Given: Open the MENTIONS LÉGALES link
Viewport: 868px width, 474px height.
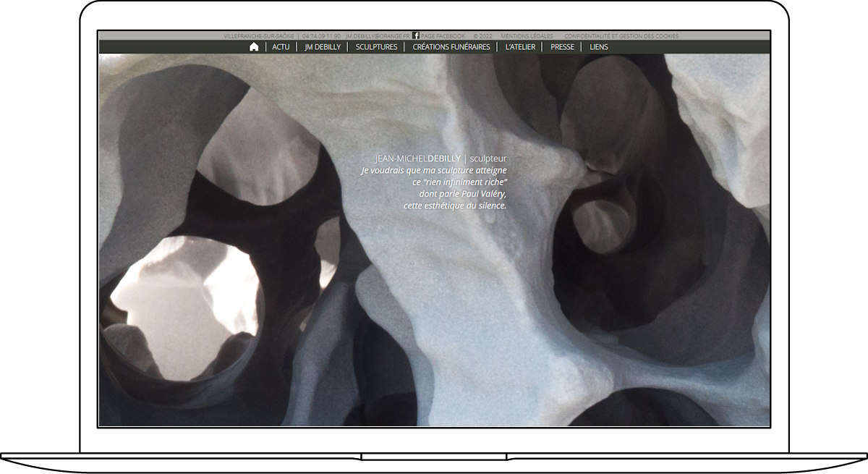Looking at the screenshot, I should click(x=527, y=36).
